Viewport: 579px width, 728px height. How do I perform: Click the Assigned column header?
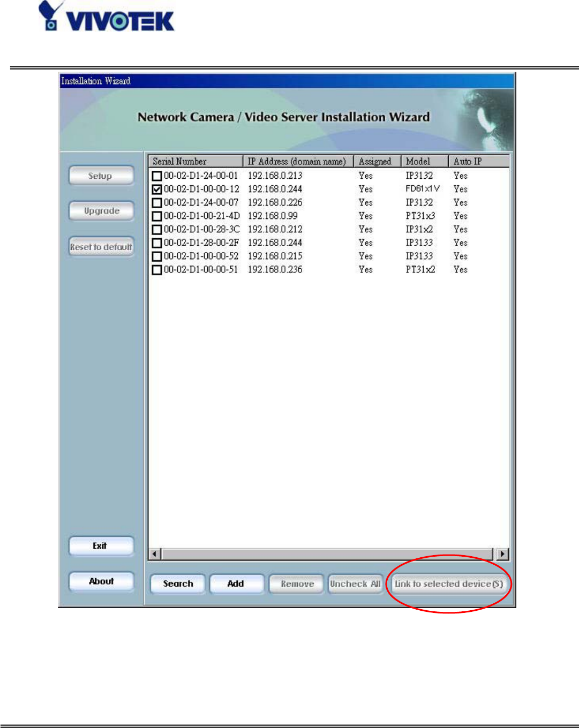click(378, 161)
